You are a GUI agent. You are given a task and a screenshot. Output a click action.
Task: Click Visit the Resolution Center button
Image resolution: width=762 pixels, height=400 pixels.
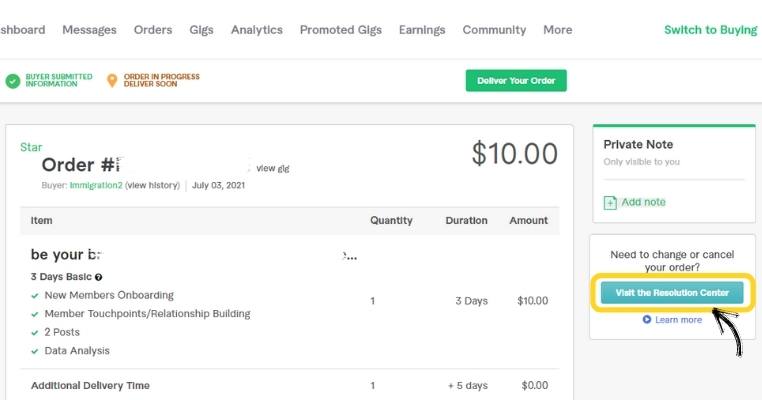pyautogui.click(x=672, y=293)
